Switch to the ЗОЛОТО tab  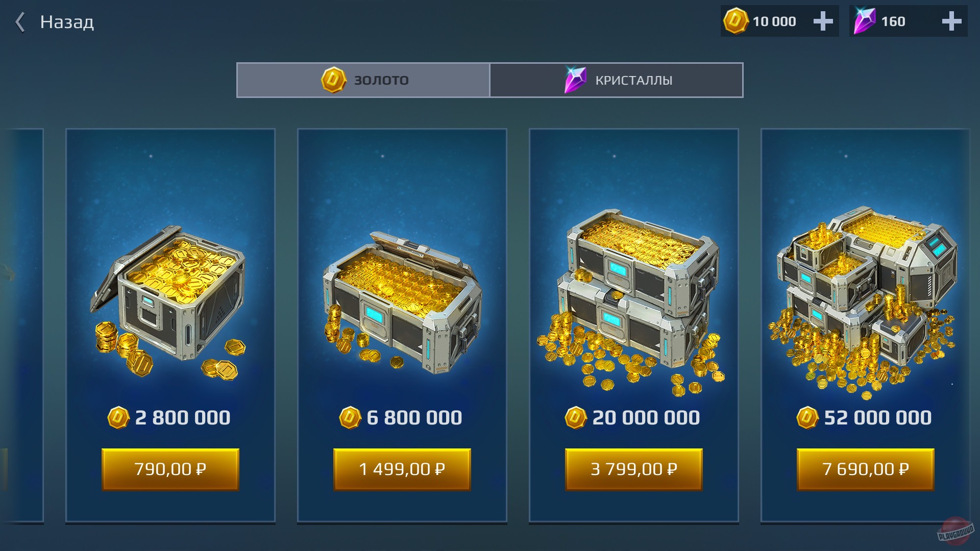coord(363,80)
